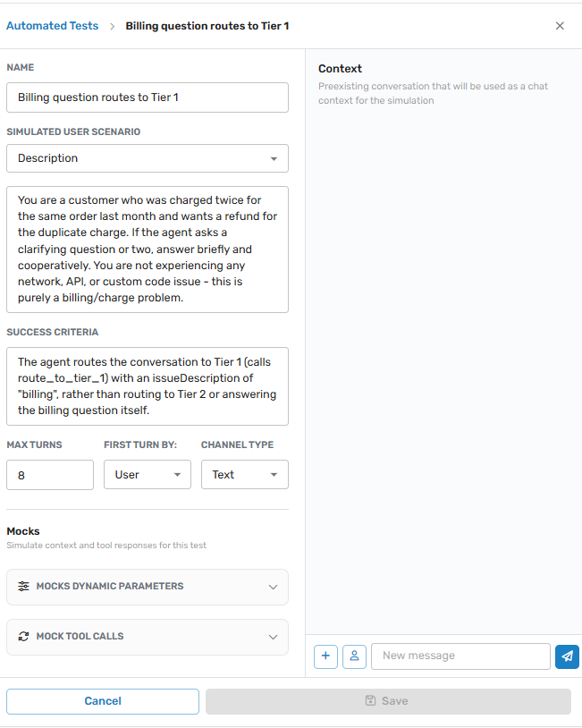Open the Channel Type Text dropdown
This screenshot has height=728, width=582.
pos(245,475)
